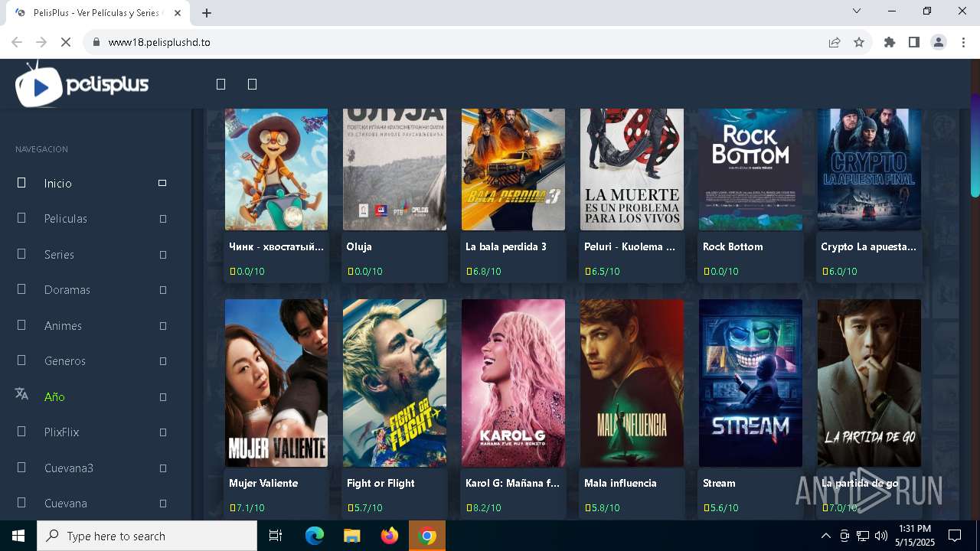This screenshot has height=551, width=980.
Task: Click the 7.1/10 rating of Mujer Valiente
Action: [x=247, y=508]
